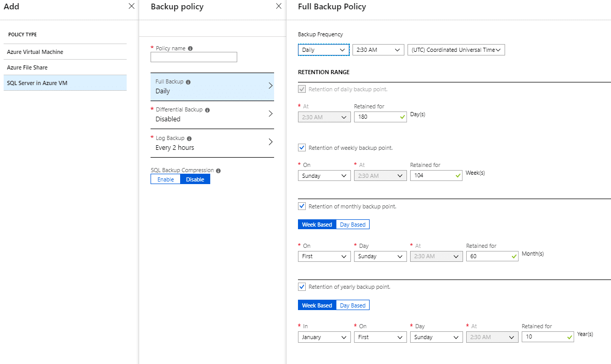The width and height of the screenshot is (611, 364).
Task: Open the Daily backup frequency dropdown
Action: click(x=324, y=50)
